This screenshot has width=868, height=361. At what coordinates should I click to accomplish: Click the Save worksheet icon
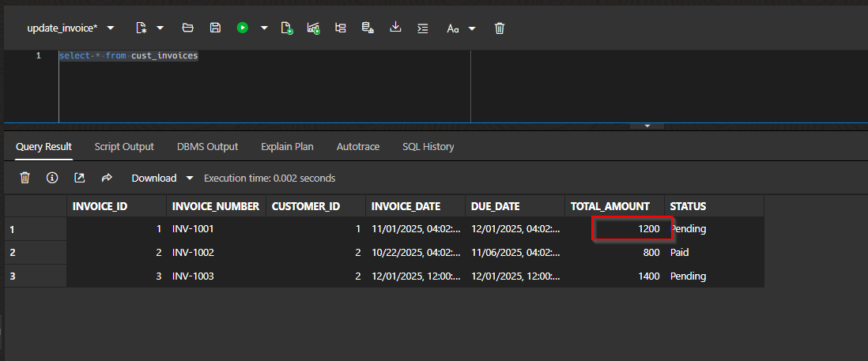(215, 28)
